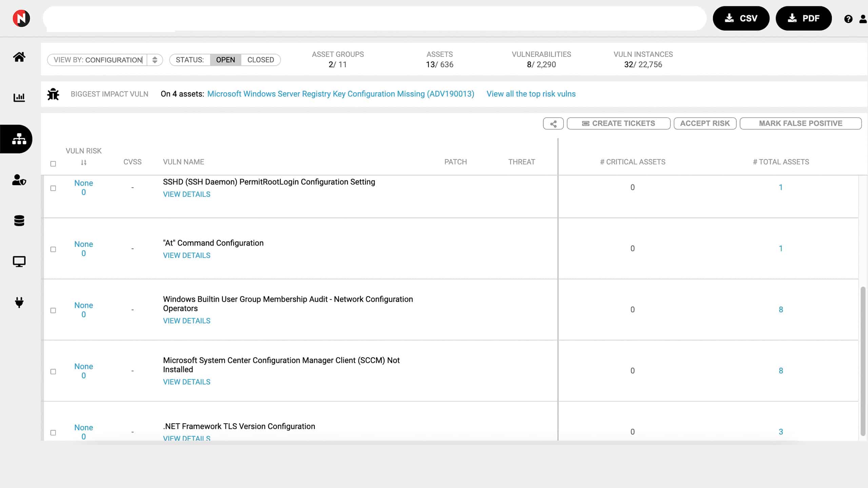Click the top search bar
Viewport: 868px width, 488px height.
coord(375,18)
